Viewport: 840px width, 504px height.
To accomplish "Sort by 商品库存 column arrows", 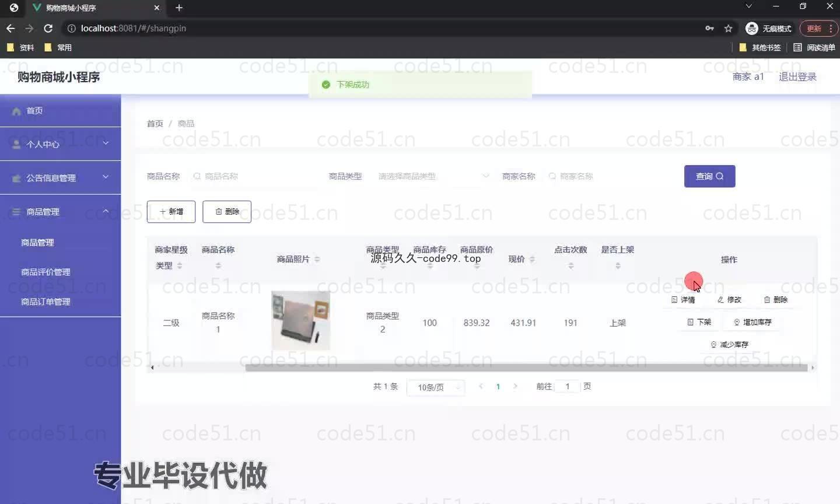I will pos(430,265).
